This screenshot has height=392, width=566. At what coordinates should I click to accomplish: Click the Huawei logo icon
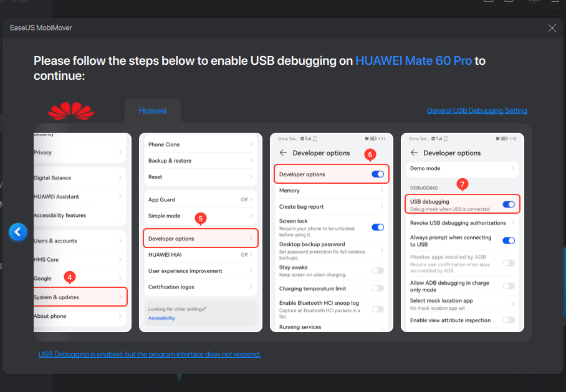click(x=71, y=111)
